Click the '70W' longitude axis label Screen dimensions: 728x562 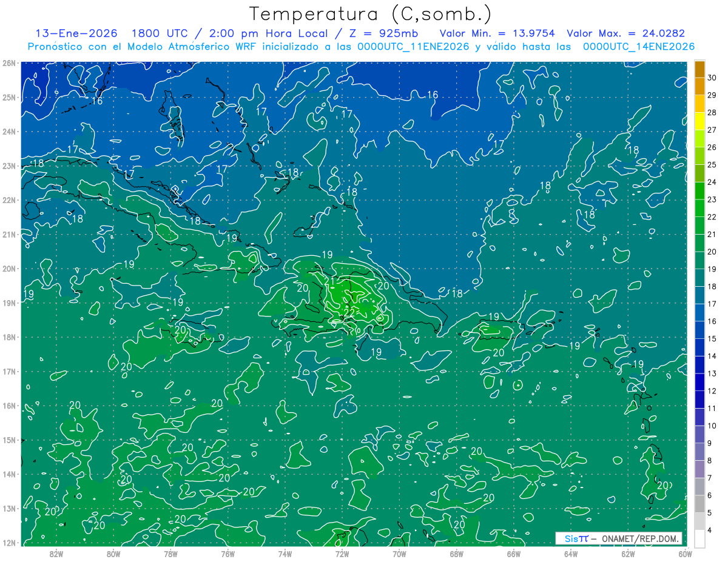[399, 553]
